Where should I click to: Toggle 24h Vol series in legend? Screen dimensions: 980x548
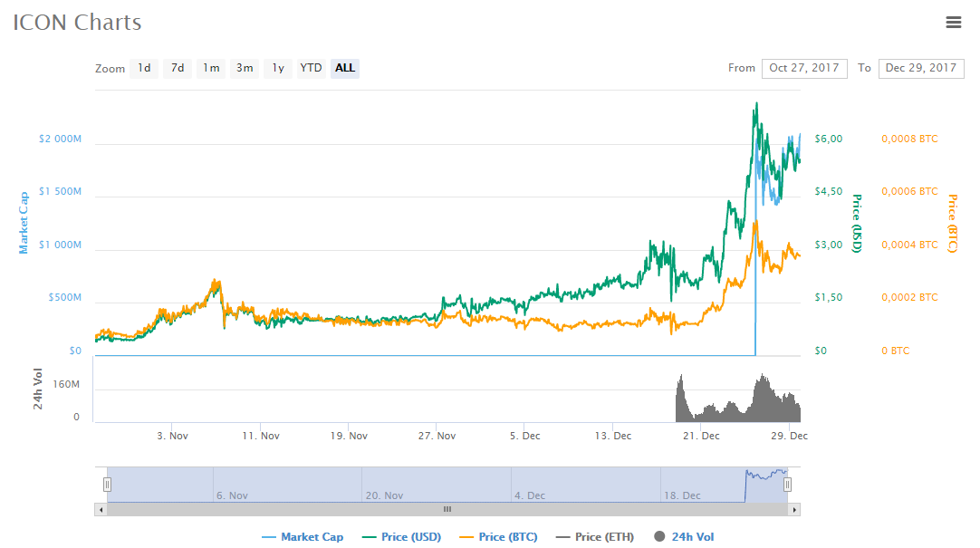[684, 537]
